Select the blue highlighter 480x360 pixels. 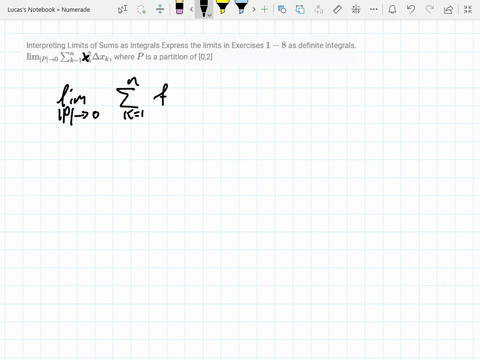[241, 7]
